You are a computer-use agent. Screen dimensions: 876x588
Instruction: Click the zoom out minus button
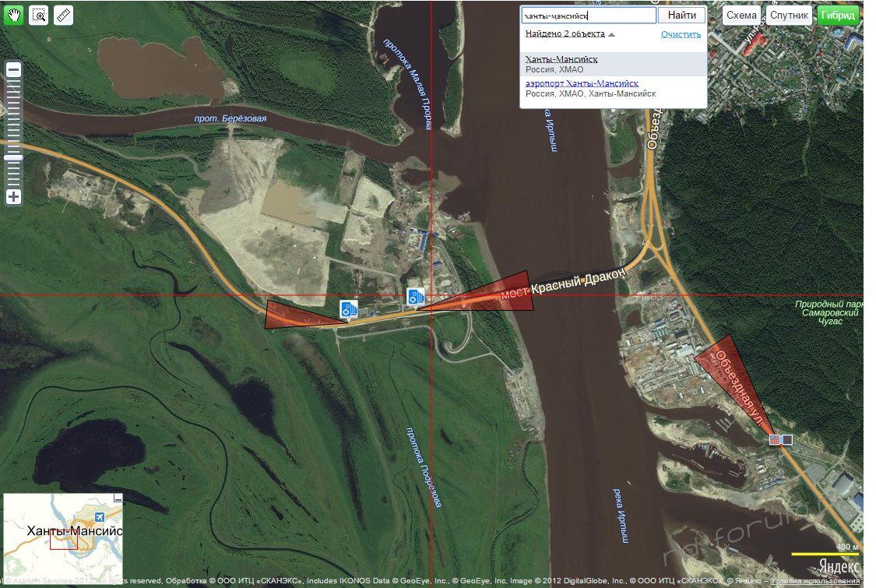click(x=14, y=70)
